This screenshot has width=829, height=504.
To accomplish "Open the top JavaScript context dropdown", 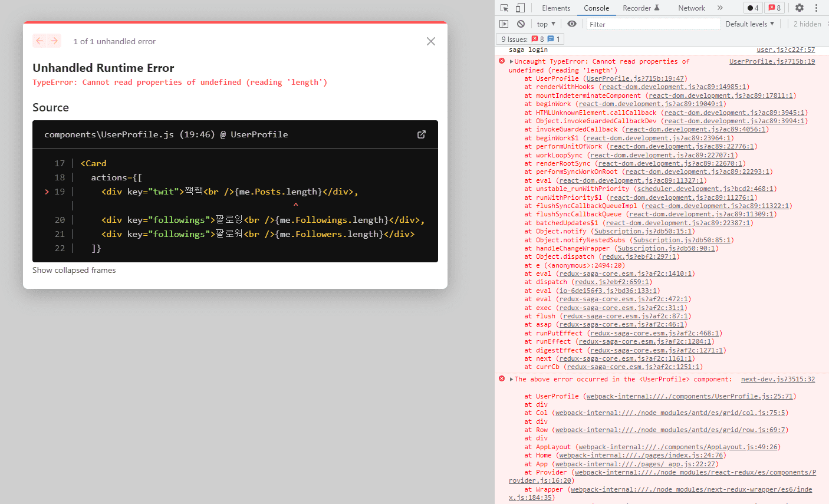I will [546, 24].
